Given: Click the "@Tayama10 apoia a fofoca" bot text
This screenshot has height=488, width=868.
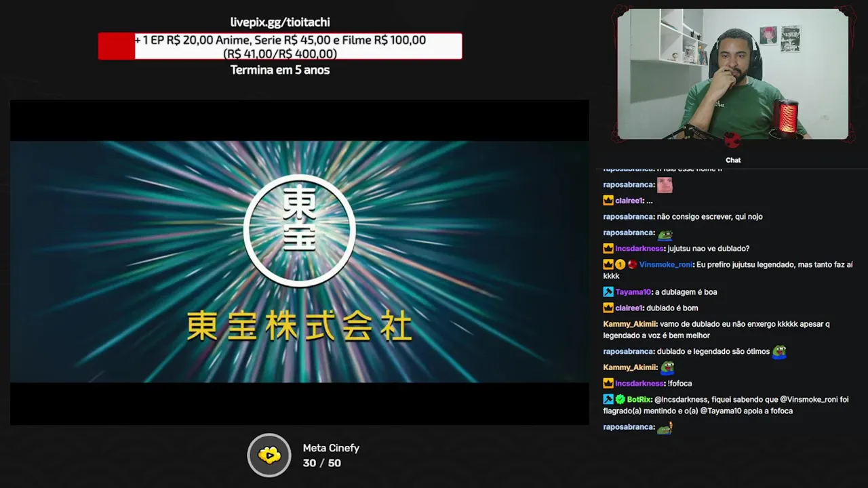Looking at the screenshot, I should pos(747,411).
